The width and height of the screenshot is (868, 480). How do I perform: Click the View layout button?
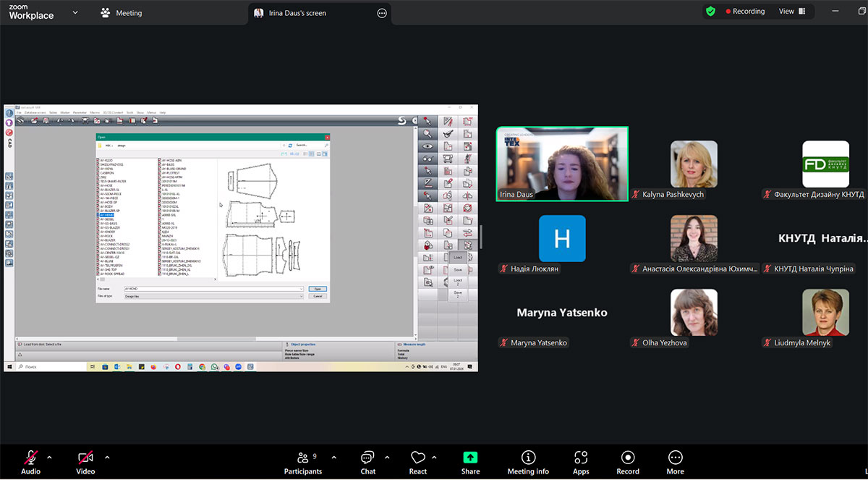coord(791,12)
